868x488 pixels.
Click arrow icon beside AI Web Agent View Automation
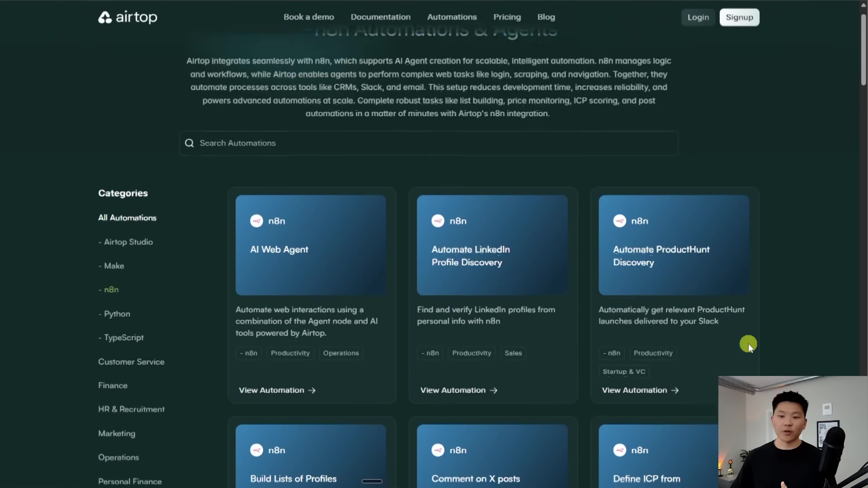click(x=312, y=390)
